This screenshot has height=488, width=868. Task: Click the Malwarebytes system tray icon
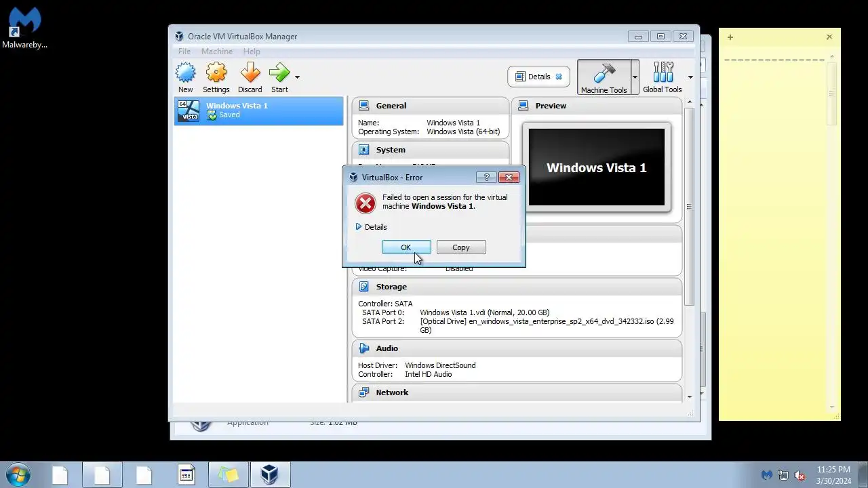coord(767,475)
